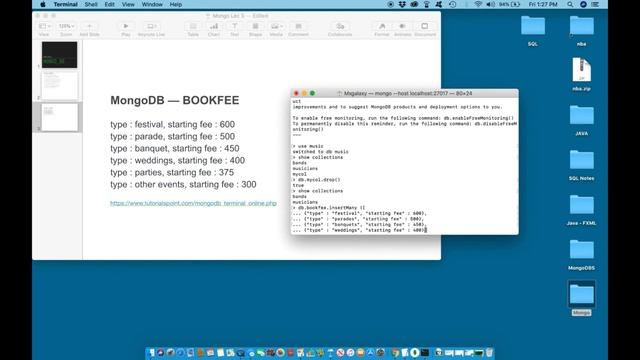Select slide 3 thumbnail in navigator

[60, 117]
